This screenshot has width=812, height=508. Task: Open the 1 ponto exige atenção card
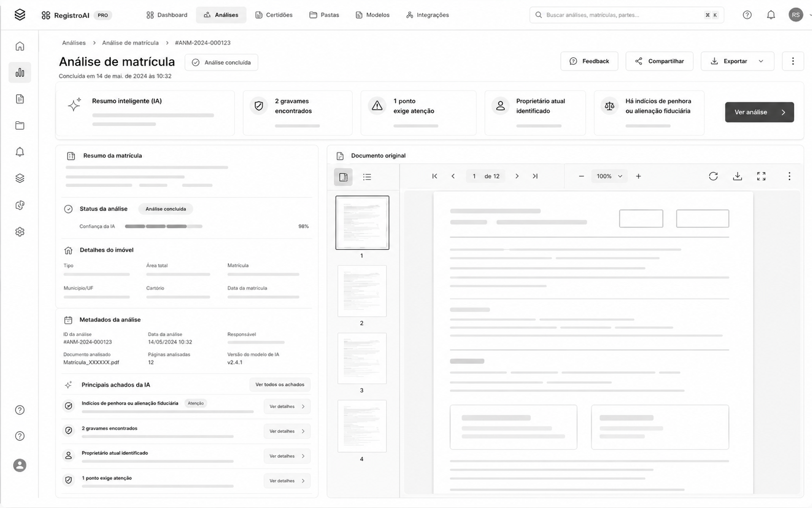pyautogui.click(x=418, y=113)
